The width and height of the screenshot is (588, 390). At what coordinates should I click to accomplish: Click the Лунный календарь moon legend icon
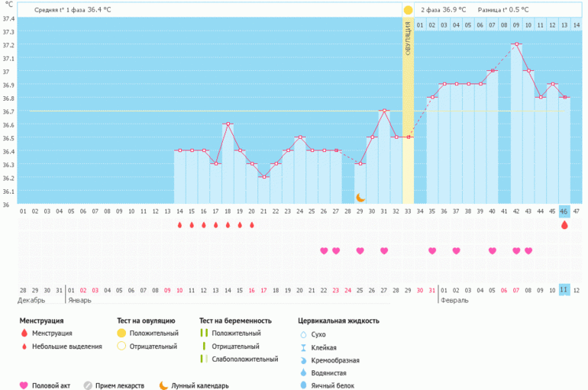pyautogui.click(x=163, y=385)
